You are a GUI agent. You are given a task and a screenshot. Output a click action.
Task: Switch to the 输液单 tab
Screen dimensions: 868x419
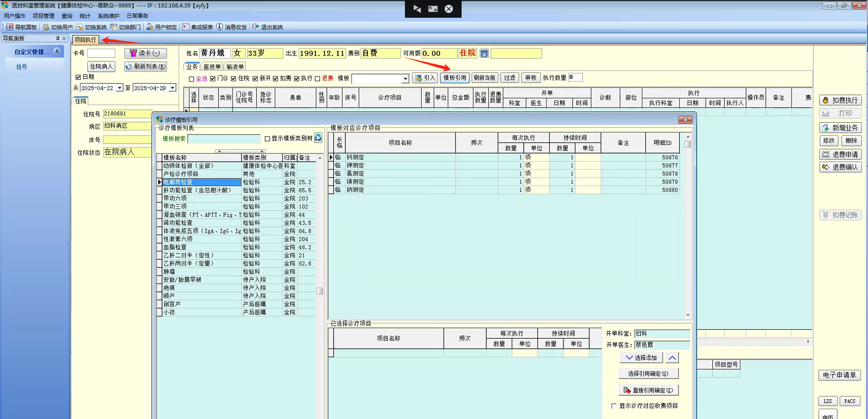click(x=235, y=67)
